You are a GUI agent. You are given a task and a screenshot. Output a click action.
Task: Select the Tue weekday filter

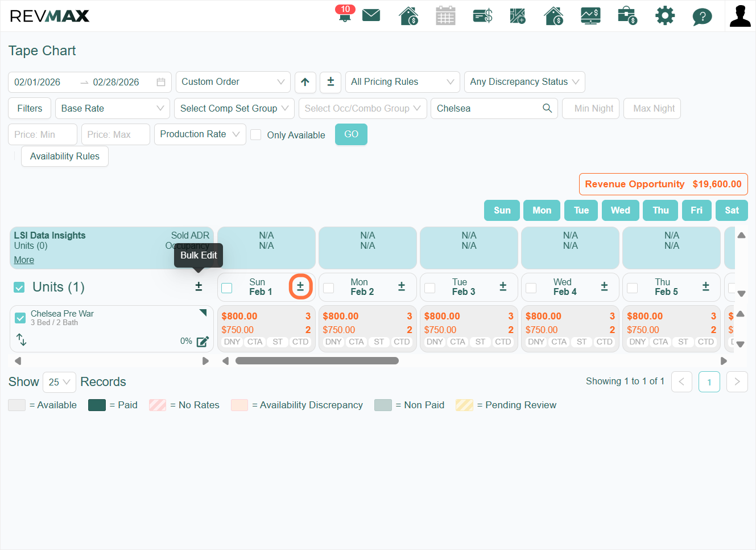[581, 210]
